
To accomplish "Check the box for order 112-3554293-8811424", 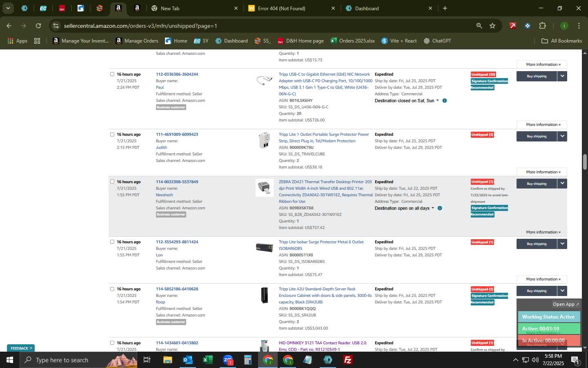I will pos(112,242).
